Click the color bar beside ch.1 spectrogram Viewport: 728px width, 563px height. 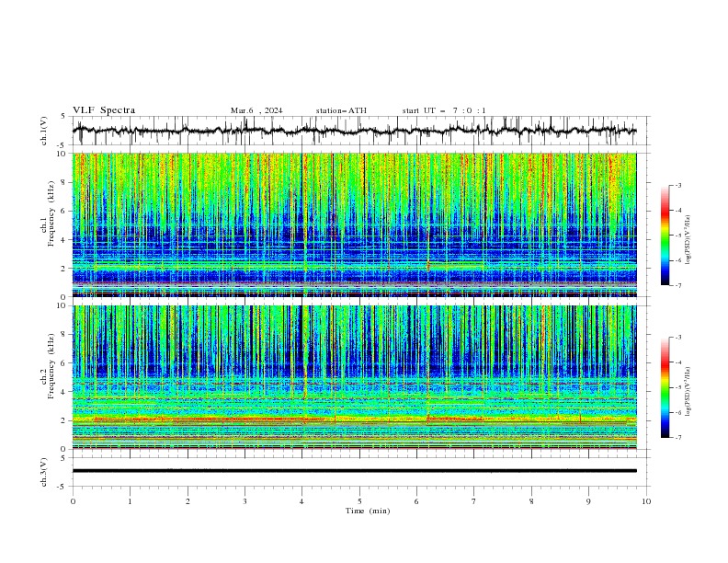[x=665, y=236]
